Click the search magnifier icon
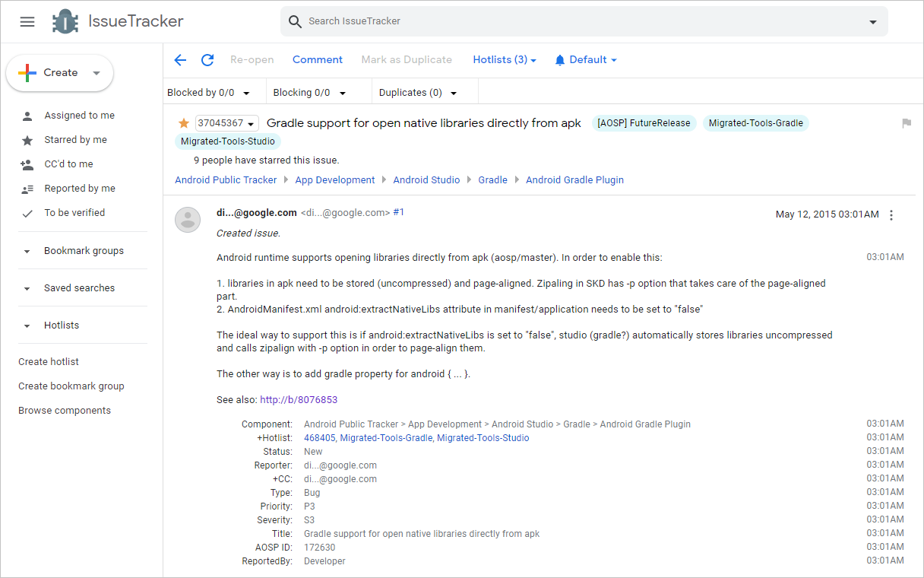 tap(295, 21)
